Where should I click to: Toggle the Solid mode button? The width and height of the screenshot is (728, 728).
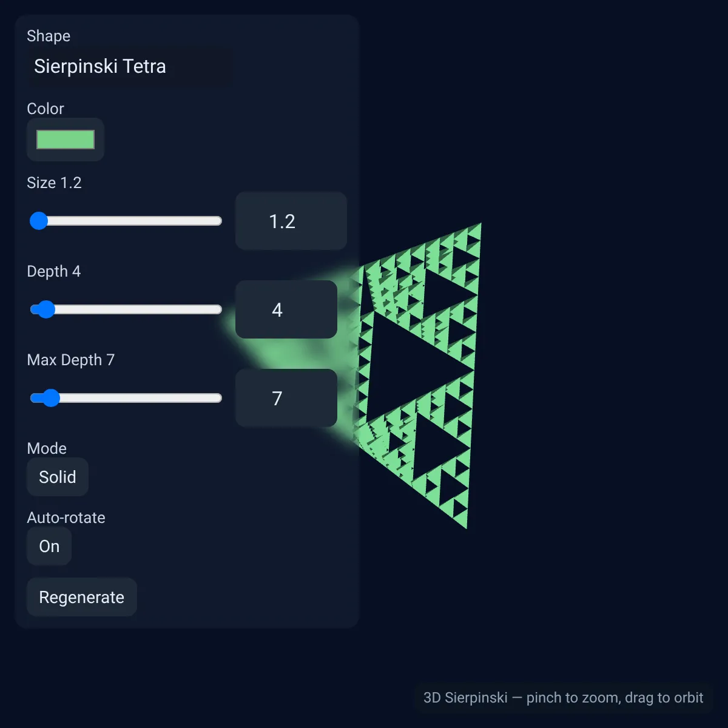tap(58, 477)
